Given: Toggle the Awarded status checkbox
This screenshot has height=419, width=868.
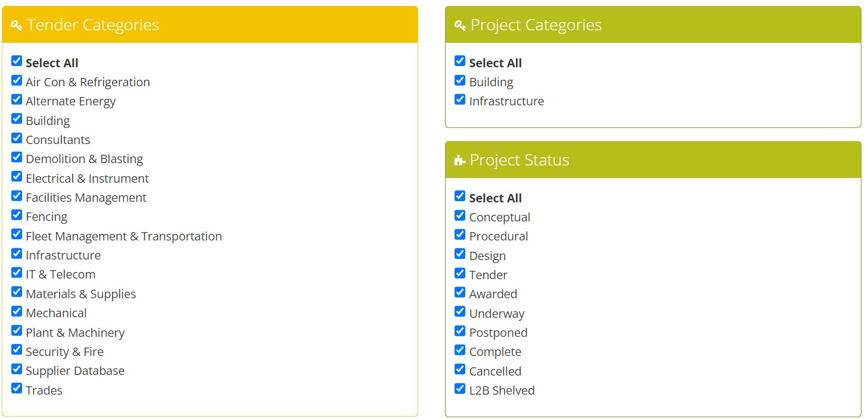Looking at the screenshot, I should pyautogui.click(x=460, y=292).
